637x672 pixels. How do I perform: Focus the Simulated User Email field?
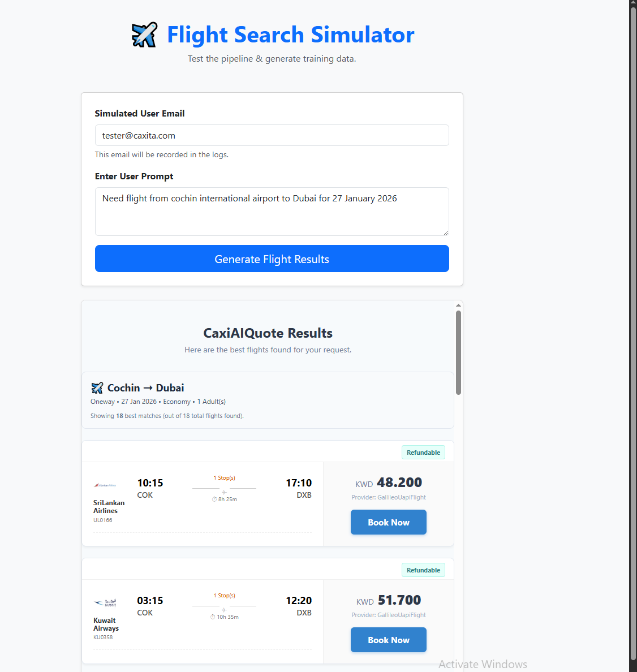(x=272, y=136)
